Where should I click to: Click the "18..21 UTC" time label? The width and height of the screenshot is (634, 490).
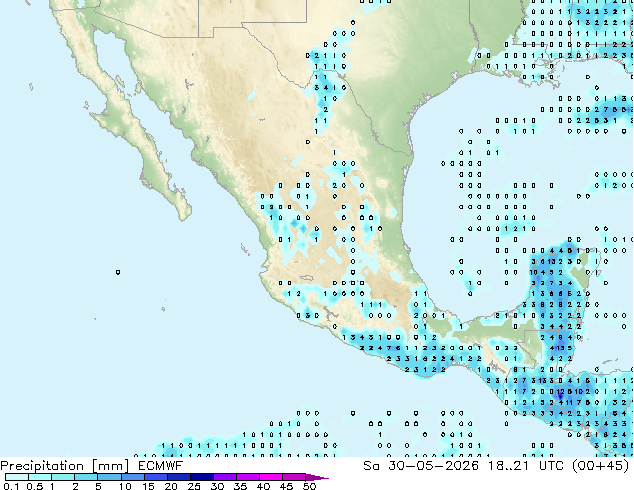(x=528, y=466)
